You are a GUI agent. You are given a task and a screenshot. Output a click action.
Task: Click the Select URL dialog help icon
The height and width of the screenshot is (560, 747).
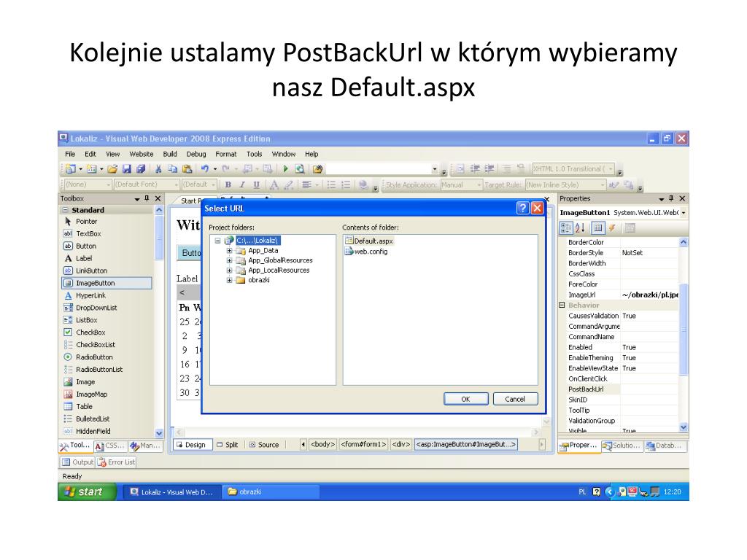click(522, 208)
